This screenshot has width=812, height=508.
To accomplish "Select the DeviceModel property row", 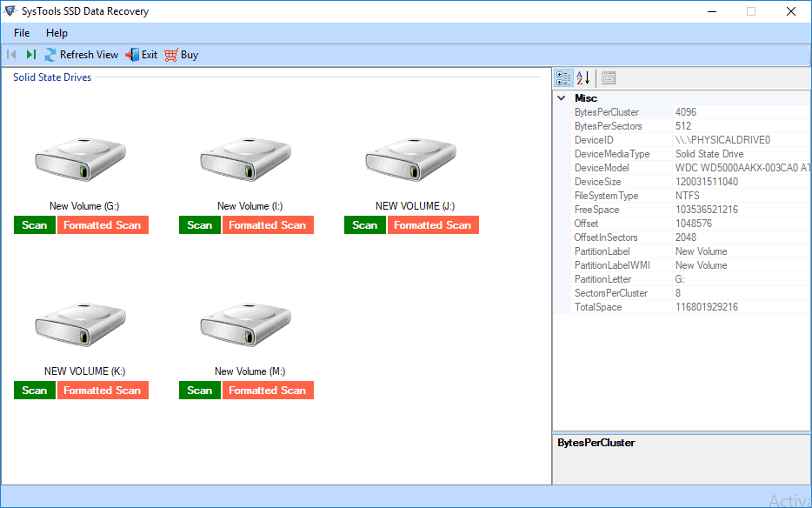I will point(691,168).
